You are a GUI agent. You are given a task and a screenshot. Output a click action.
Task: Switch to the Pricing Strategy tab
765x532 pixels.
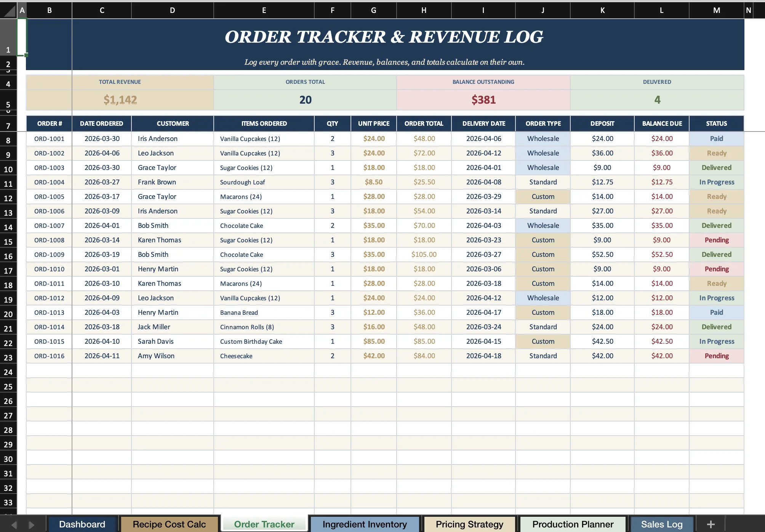coord(469,524)
